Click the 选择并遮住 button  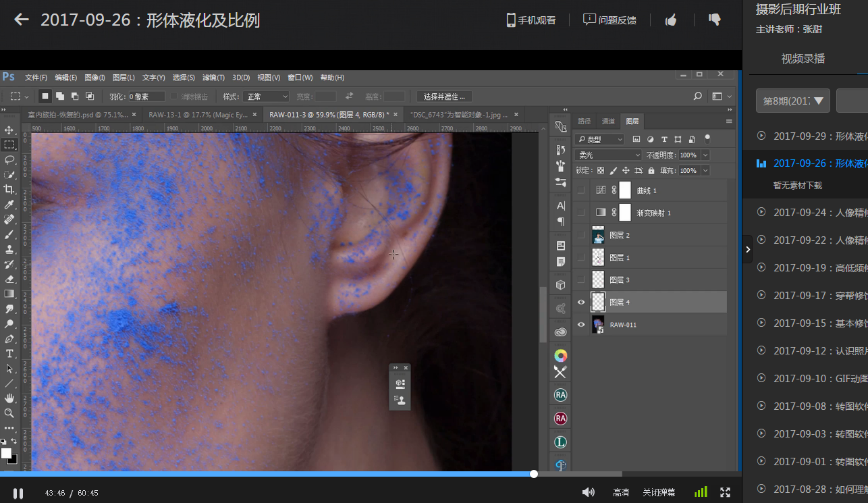[444, 97]
